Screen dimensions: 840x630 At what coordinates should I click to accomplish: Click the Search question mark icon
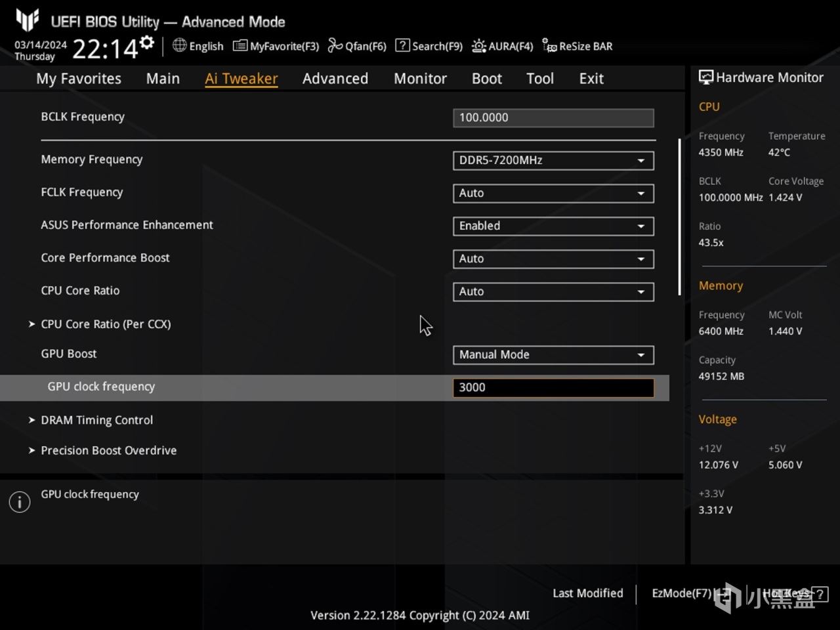[x=402, y=45]
